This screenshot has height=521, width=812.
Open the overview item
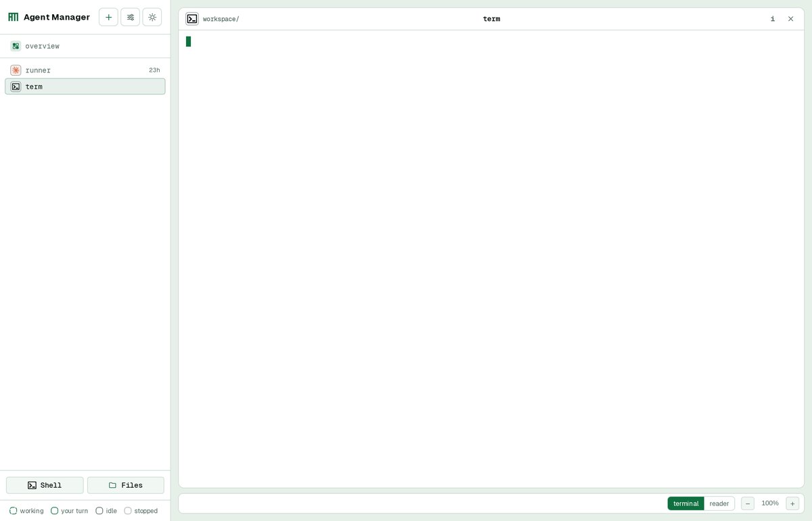coord(85,46)
